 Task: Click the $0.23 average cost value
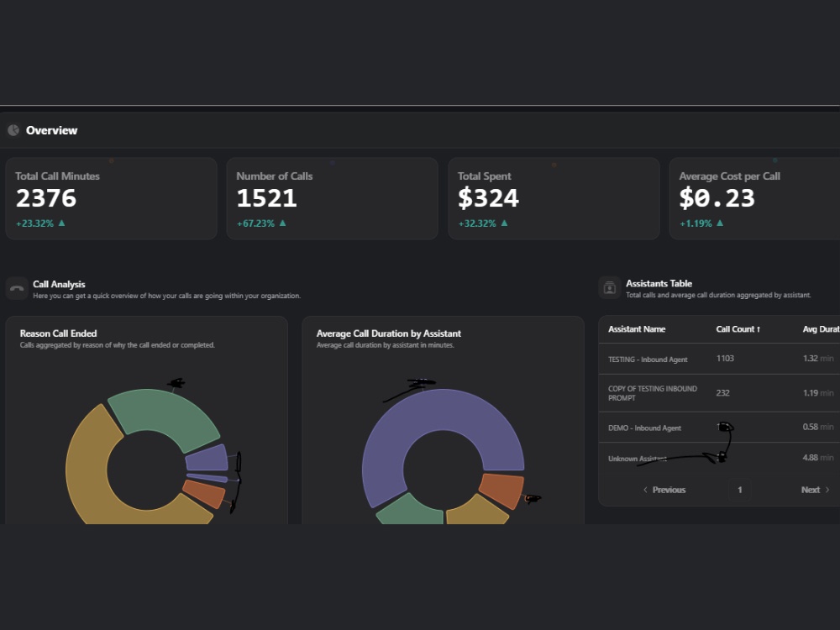click(717, 198)
